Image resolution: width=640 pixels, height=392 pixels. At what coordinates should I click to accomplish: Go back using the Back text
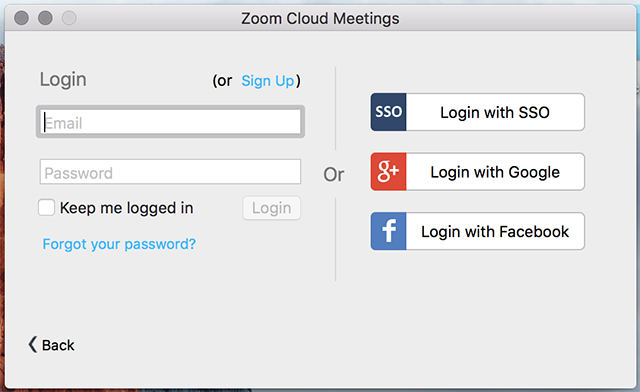(58, 345)
